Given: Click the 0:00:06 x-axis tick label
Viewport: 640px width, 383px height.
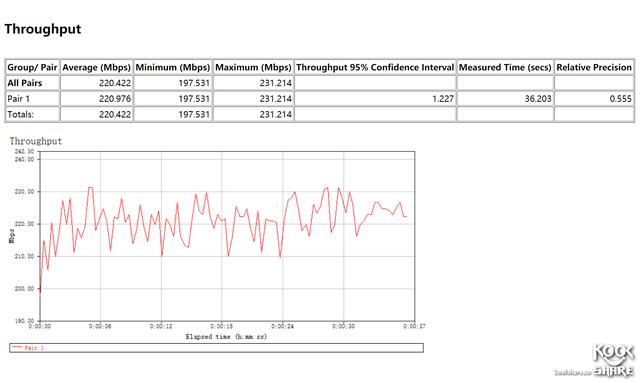Looking at the screenshot, I should click(100, 326).
